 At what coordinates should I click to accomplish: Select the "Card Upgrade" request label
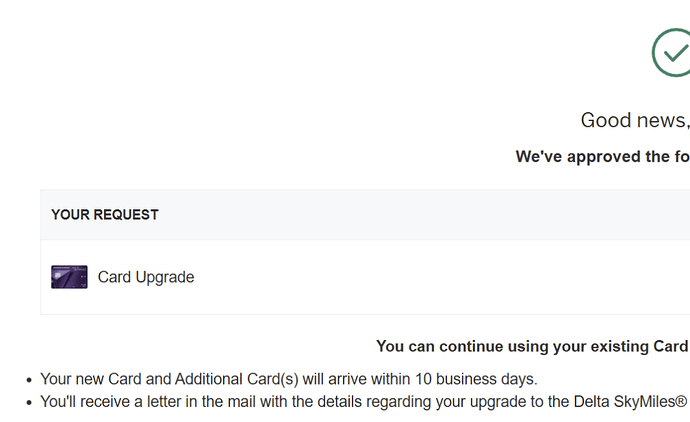pos(145,277)
